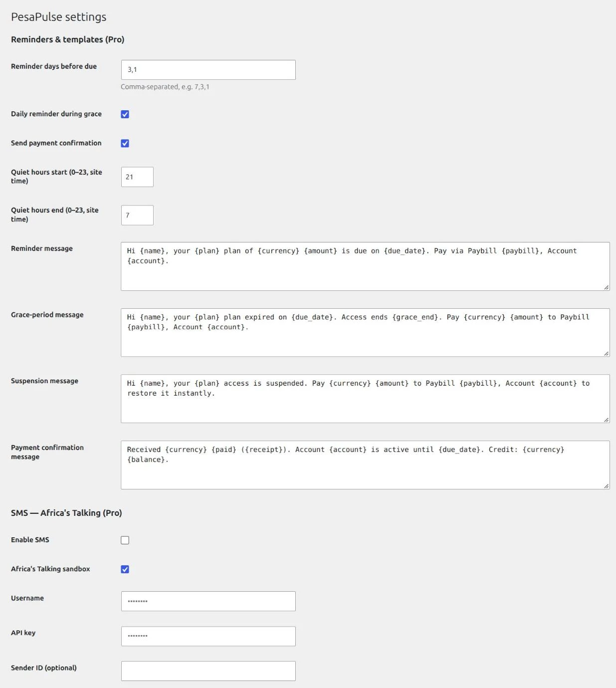Click Grace-period message textarea resize handle
The height and width of the screenshot is (688, 616).
coord(606,353)
